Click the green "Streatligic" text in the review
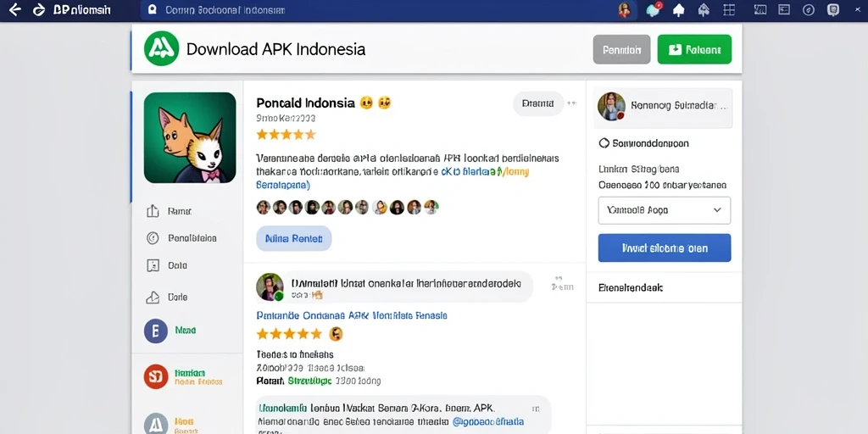Screen dimensions: 868x434 309,381
